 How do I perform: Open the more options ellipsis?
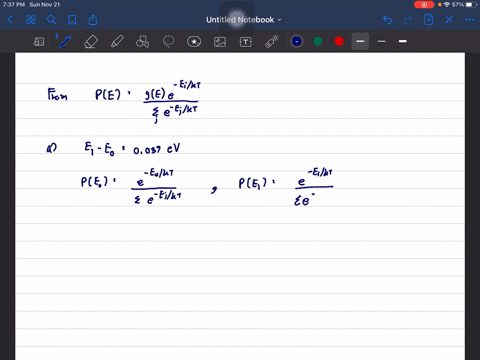(469, 20)
